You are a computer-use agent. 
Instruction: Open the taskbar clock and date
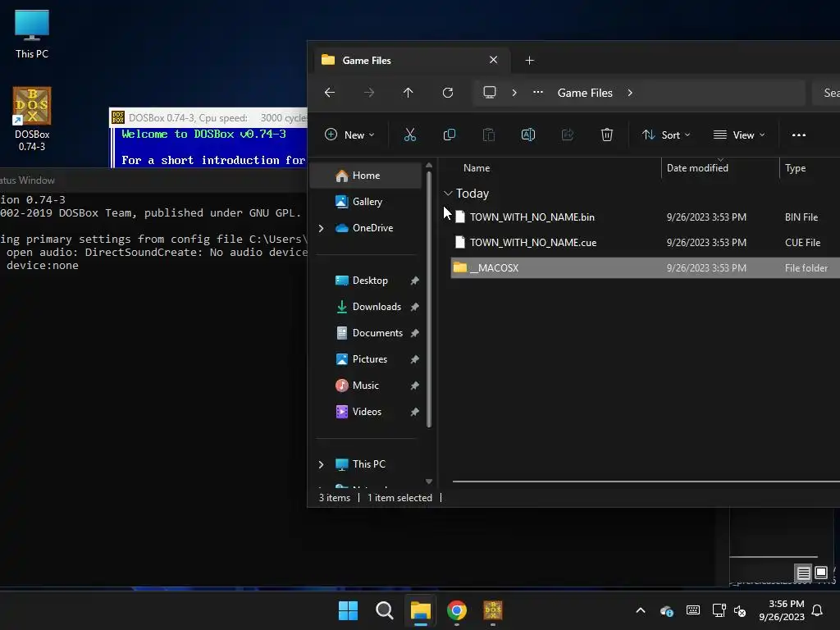782,610
